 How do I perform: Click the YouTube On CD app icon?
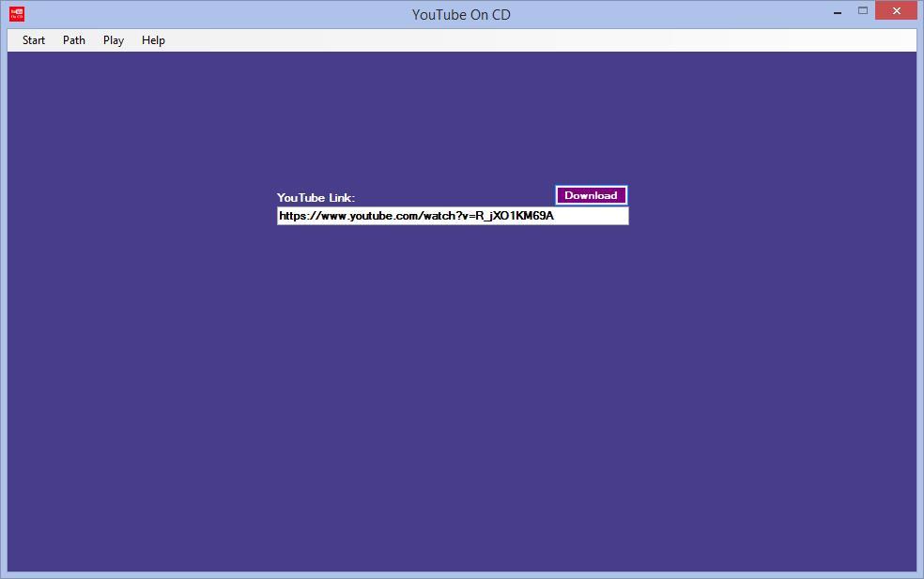coord(17,13)
